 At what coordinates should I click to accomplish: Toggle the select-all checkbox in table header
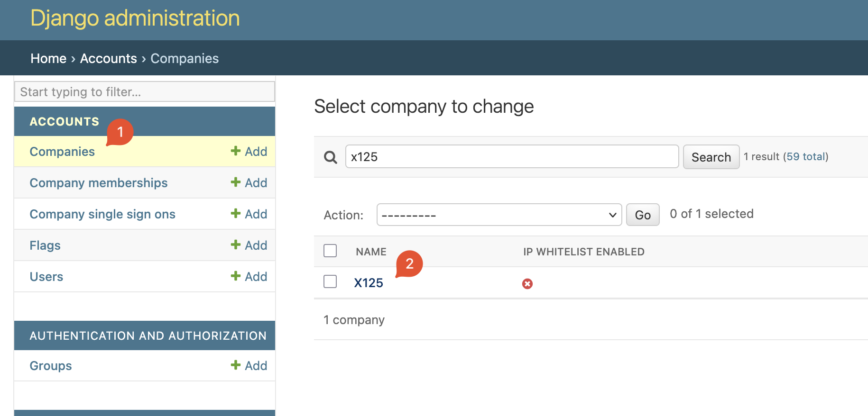click(330, 251)
